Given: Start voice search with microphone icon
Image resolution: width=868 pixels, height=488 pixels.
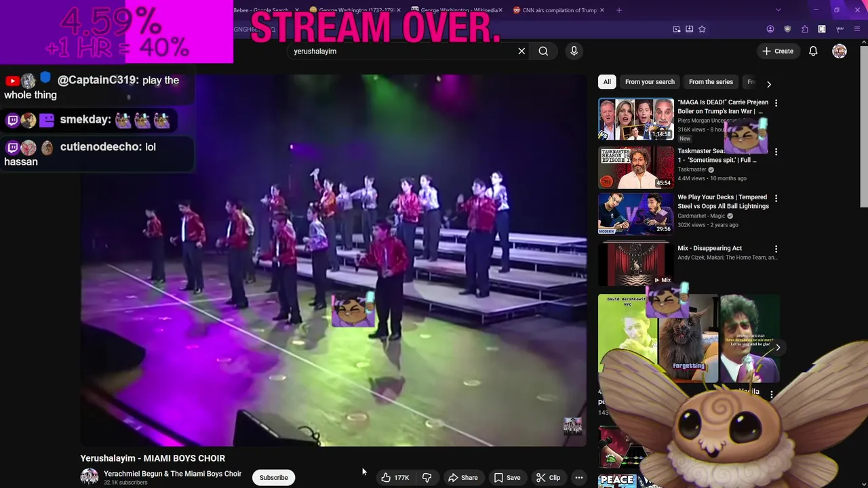Looking at the screenshot, I should coord(574,51).
